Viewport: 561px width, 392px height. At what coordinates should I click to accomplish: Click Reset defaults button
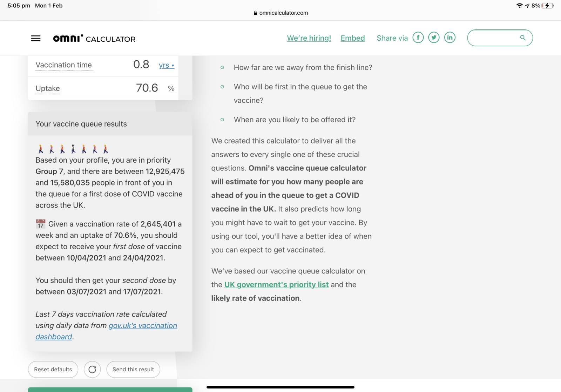click(x=53, y=370)
